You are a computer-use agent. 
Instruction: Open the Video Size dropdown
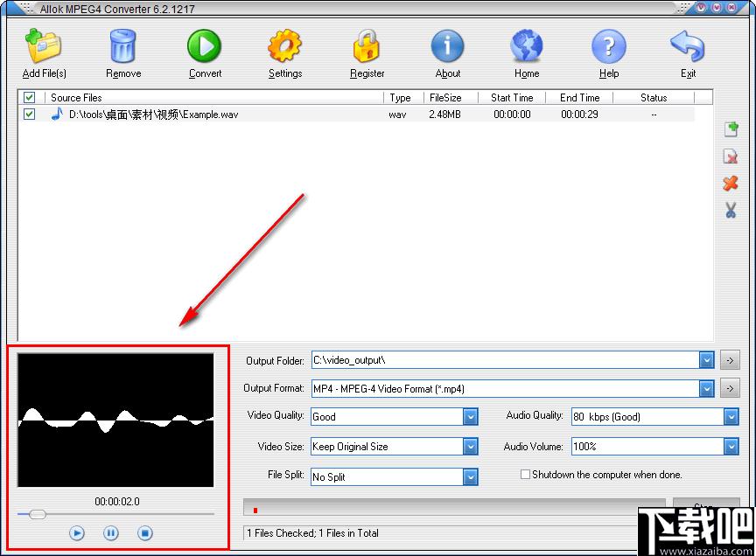coord(470,447)
